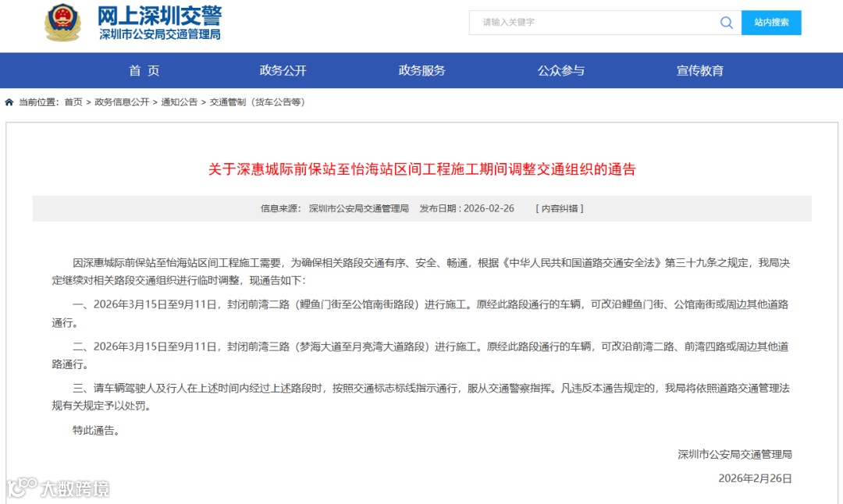This screenshot has width=843, height=504.
Task: Click the red article title heading
Action: [x=422, y=169]
